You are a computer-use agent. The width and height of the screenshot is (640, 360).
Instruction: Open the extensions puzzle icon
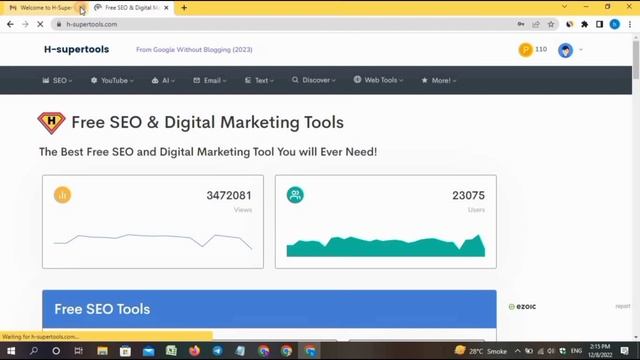pyautogui.click(x=584, y=24)
